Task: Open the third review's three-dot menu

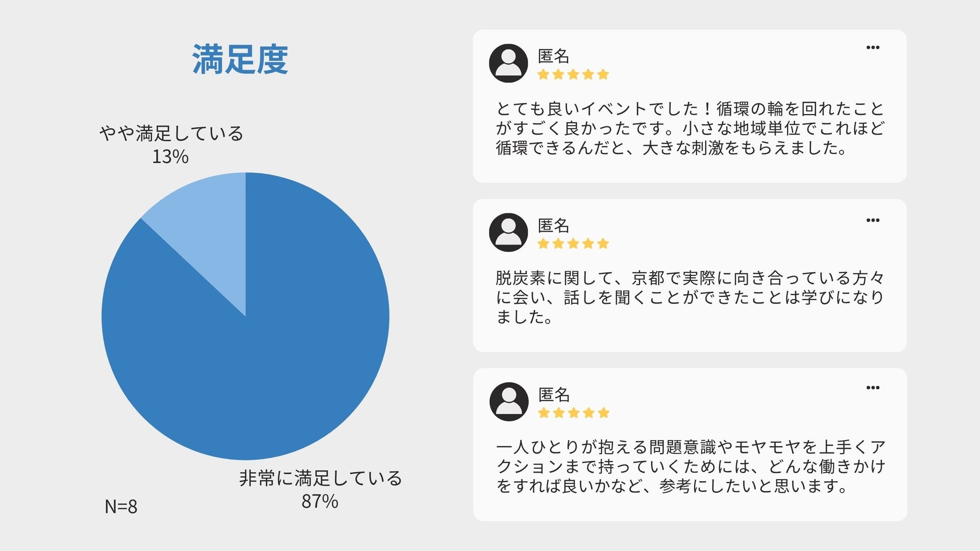Action: [873, 387]
